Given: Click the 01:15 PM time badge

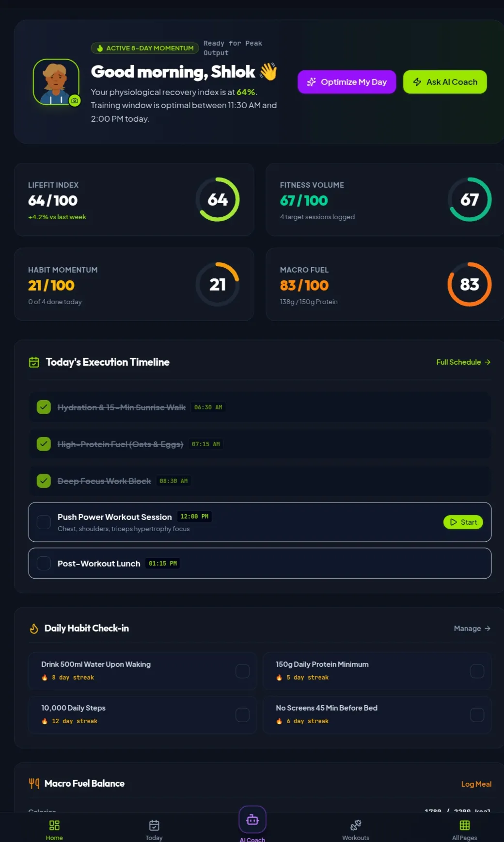Looking at the screenshot, I should [x=163, y=563].
